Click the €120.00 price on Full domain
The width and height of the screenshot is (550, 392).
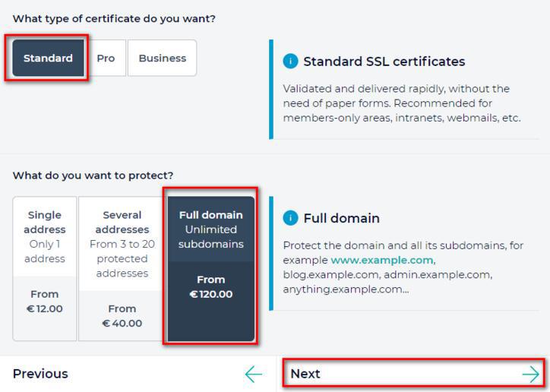click(211, 294)
